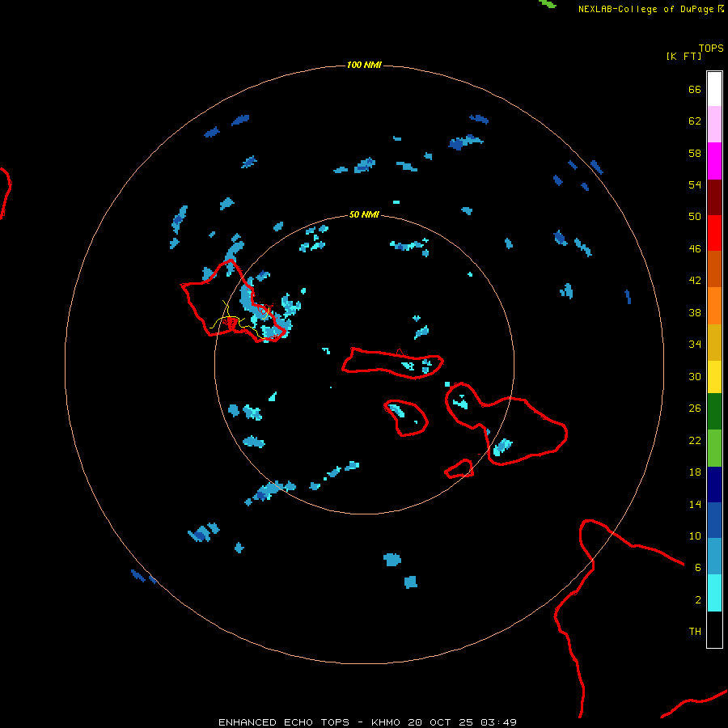Viewport: 728px width, 728px height.
Task: Click the 18 legend value
Action: [x=695, y=472]
